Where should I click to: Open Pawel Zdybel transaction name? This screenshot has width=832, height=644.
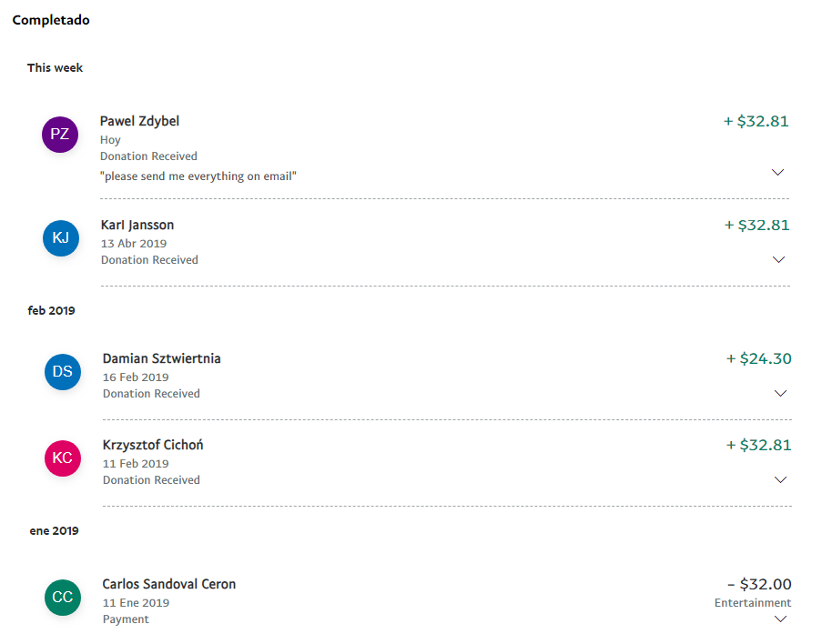139,121
